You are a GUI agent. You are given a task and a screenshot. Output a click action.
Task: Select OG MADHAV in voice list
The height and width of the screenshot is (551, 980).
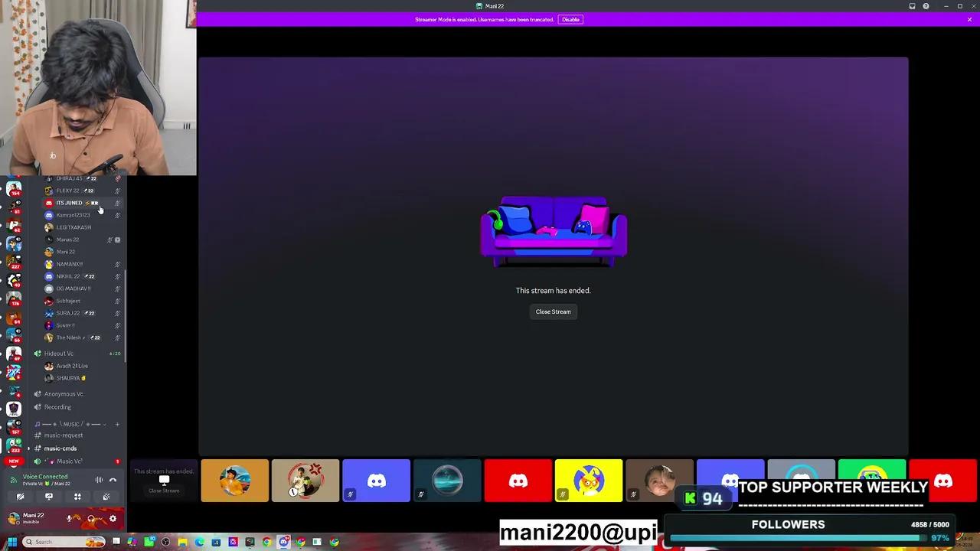[x=81, y=289]
